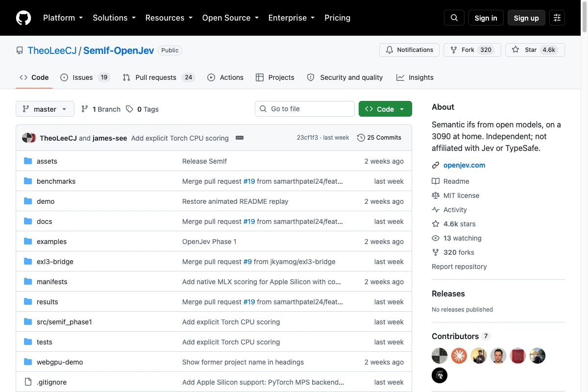Open the master branch dropdown

(45, 109)
